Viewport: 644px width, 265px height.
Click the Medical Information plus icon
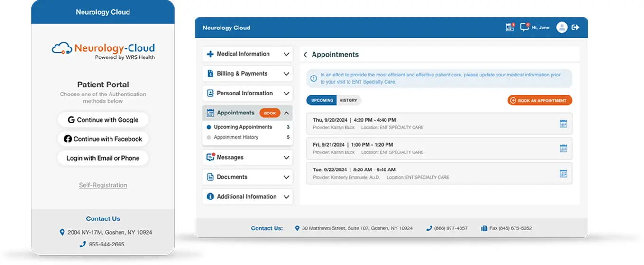pyautogui.click(x=210, y=54)
